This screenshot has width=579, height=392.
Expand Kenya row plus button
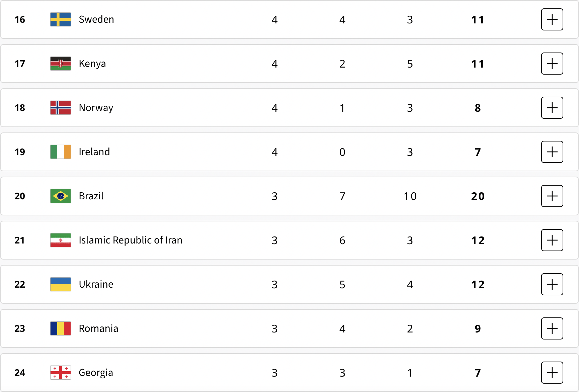pos(552,64)
